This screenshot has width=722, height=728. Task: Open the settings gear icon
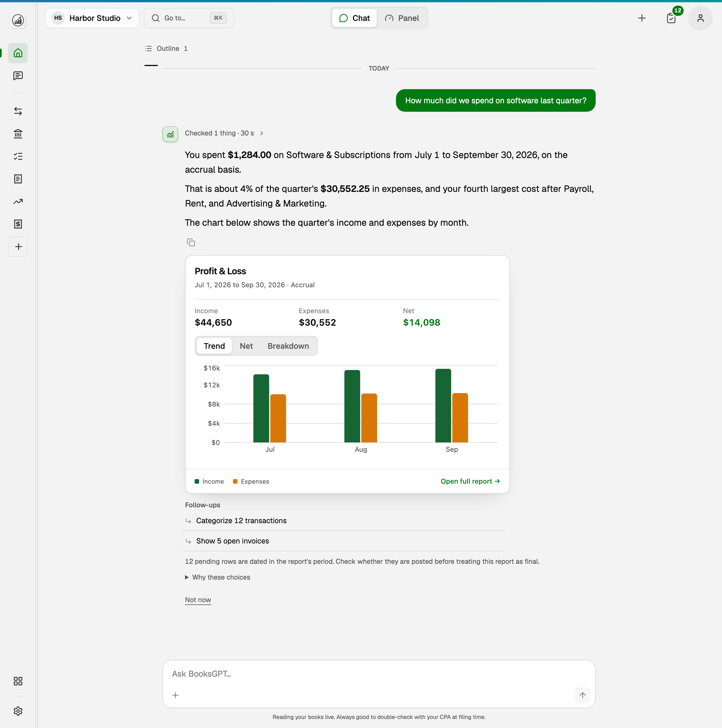(18, 711)
